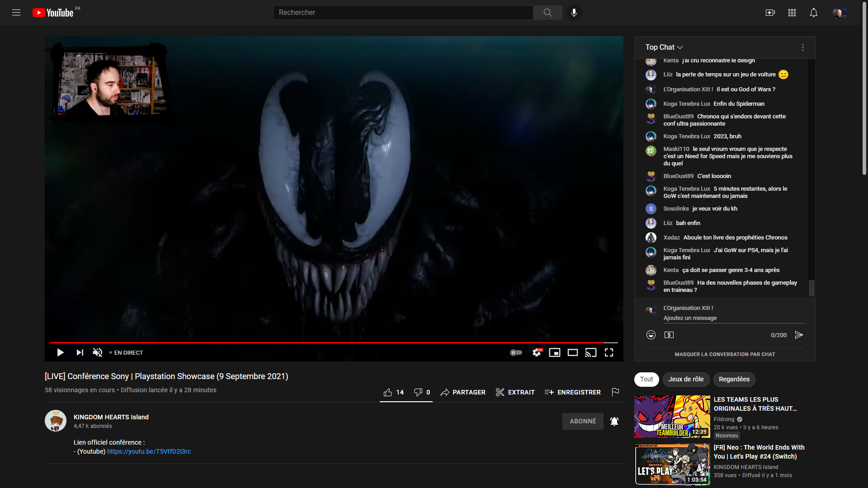Open the Create video icon

[770, 13]
